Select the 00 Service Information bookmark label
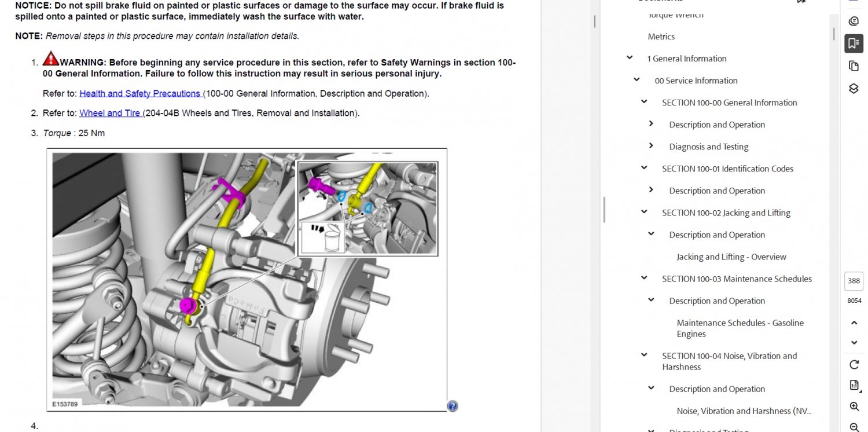This screenshot has height=432, width=868. (x=696, y=80)
